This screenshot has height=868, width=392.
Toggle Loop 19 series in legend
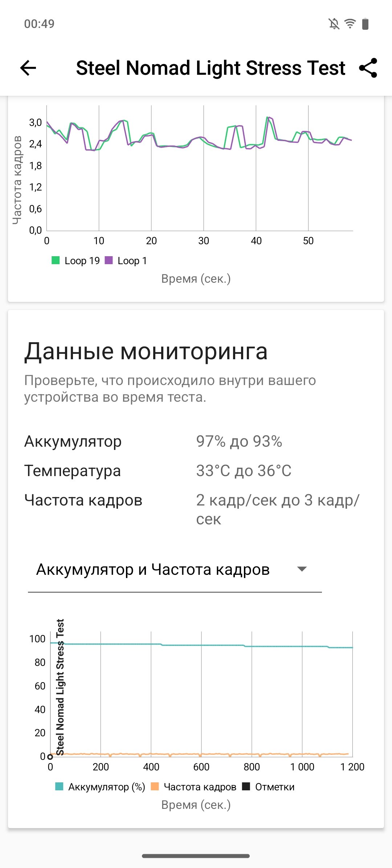click(x=76, y=261)
